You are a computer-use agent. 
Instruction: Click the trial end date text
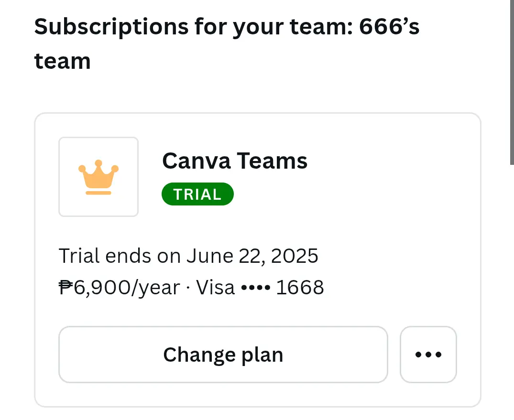(x=188, y=256)
